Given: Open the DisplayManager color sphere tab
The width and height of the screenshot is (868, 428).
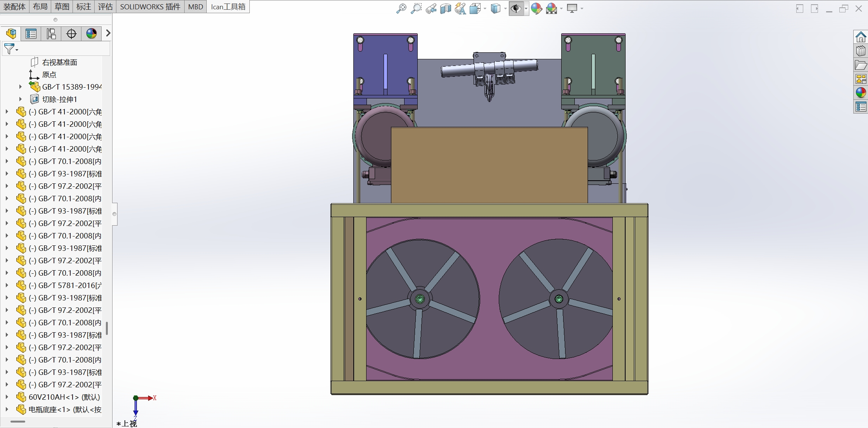Looking at the screenshot, I should [92, 34].
